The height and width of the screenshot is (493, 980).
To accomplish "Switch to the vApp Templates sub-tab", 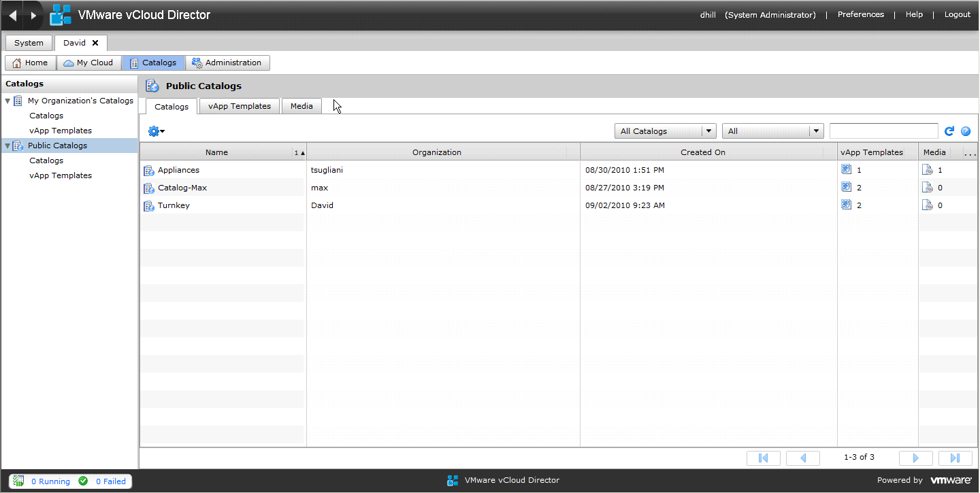I will coord(240,106).
